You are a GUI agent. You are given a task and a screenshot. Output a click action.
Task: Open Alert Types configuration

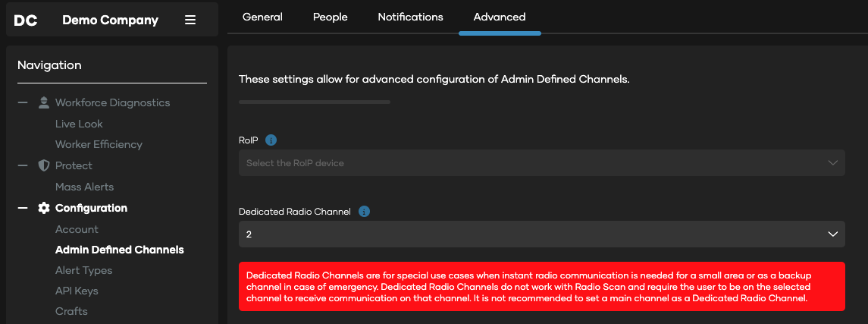tap(83, 270)
